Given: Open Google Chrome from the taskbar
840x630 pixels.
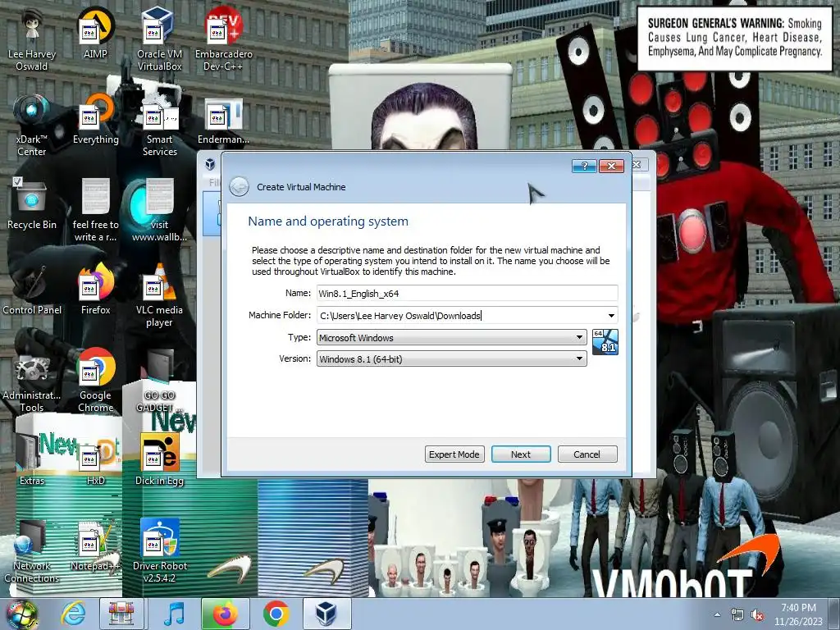Looking at the screenshot, I should point(276,614).
